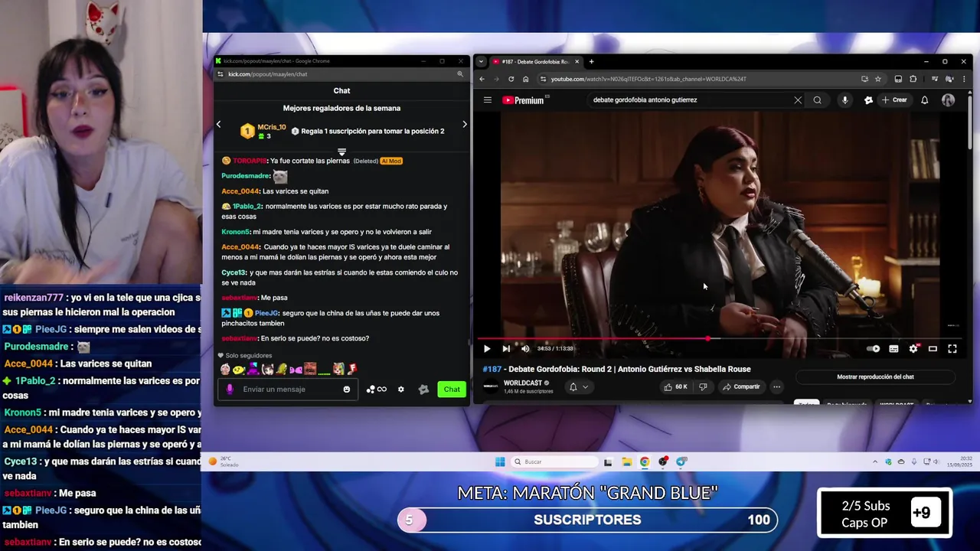Viewport: 980px width, 551px height.
Task: Toggle subtitles in YouTube player
Action: coord(893,349)
